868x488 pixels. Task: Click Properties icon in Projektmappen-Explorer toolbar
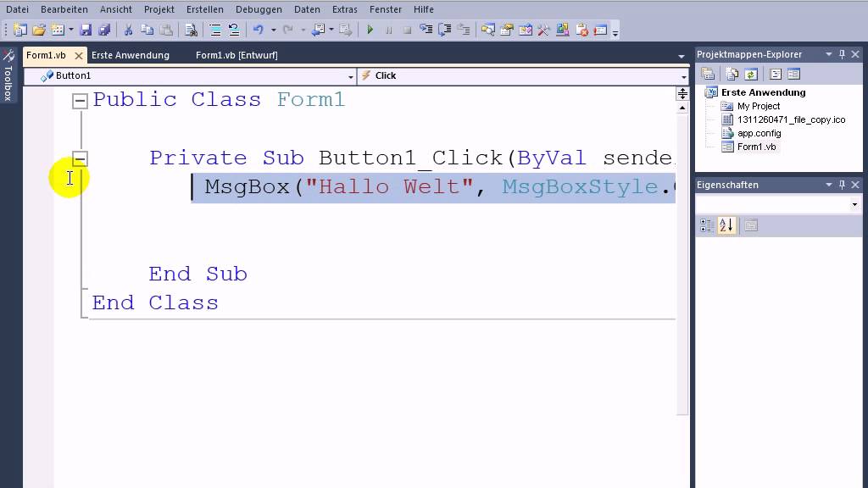pyautogui.click(x=708, y=75)
